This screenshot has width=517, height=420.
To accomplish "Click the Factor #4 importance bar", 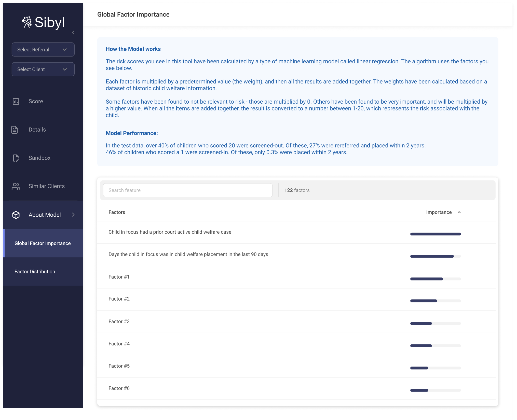I will 436,346.
